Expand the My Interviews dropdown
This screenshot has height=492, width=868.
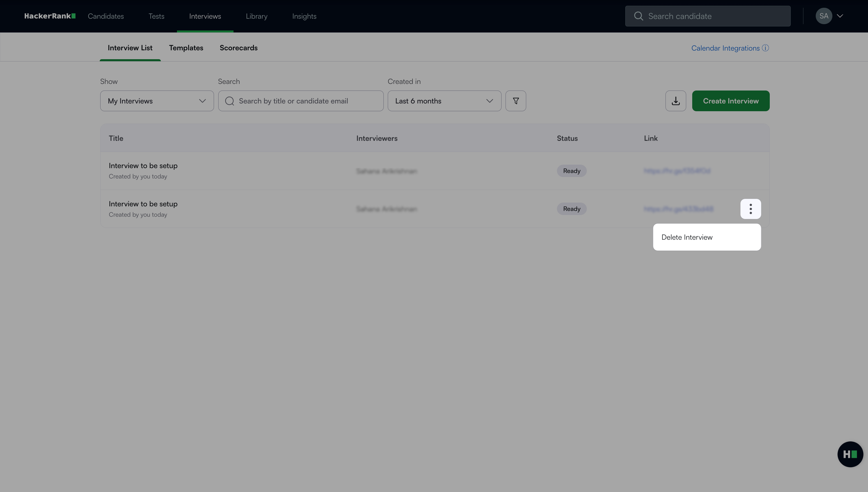[x=157, y=101]
